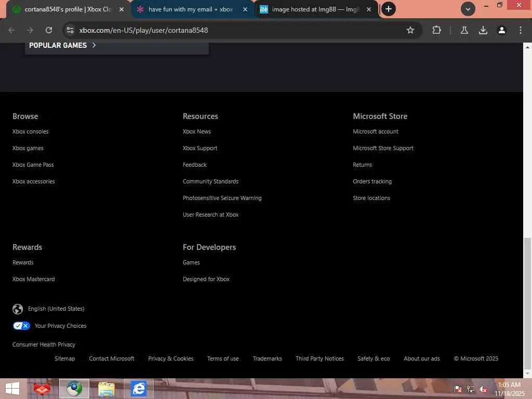Viewport: 532px width, 399px height.
Task: Open the red taskbar app icon
Action: click(x=42, y=389)
